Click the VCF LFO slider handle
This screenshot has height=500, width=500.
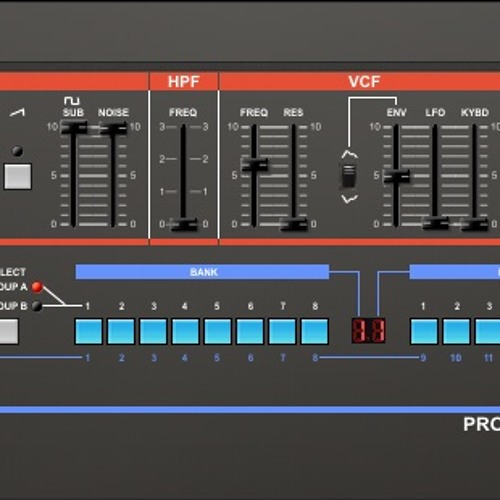(x=435, y=223)
